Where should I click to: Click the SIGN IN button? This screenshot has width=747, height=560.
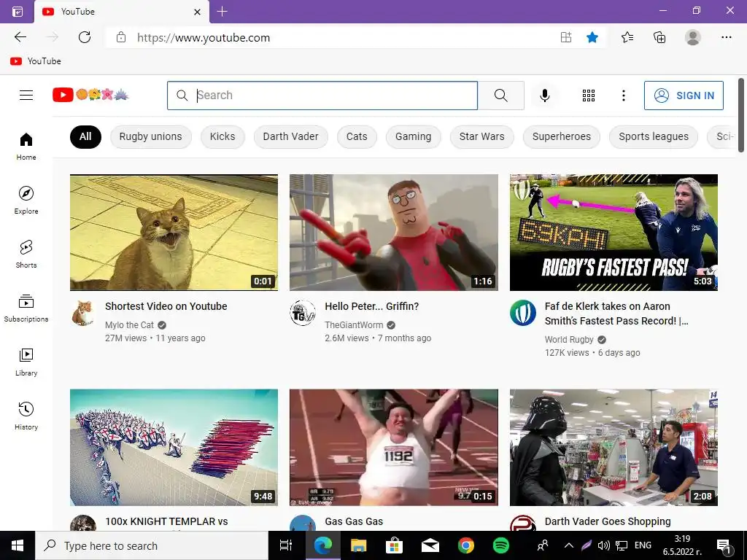[684, 96]
